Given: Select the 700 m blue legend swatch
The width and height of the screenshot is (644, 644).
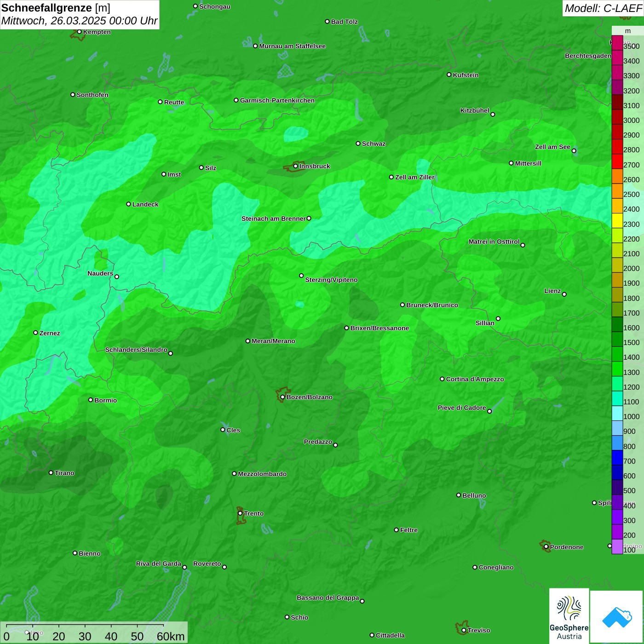Looking at the screenshot, I should [617, 458].
